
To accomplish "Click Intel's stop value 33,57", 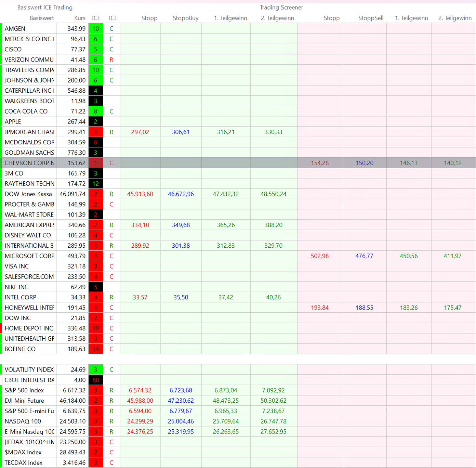I will click(140, 297).
